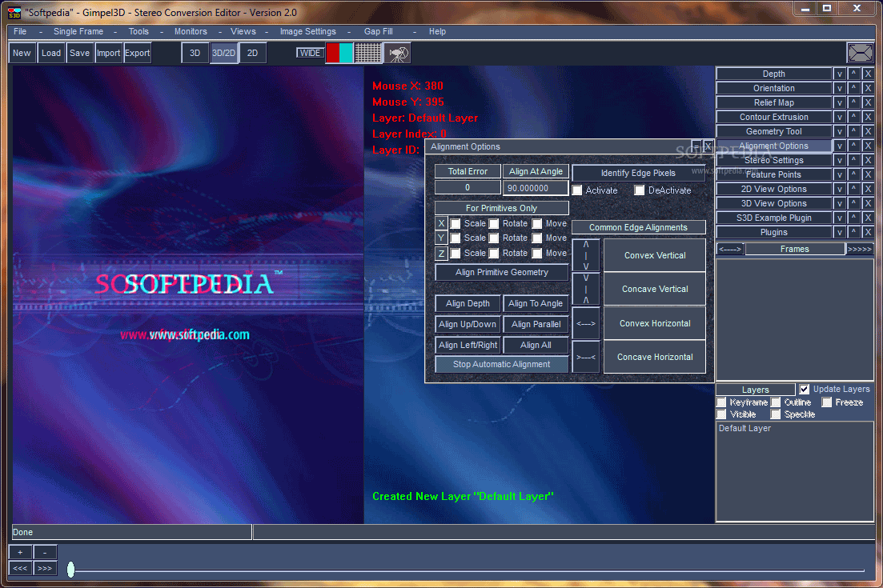The width and height of the screenshot is (883, 588).
Task: Click the camera icon in the toolbar
Action: [x=398, y=54]
